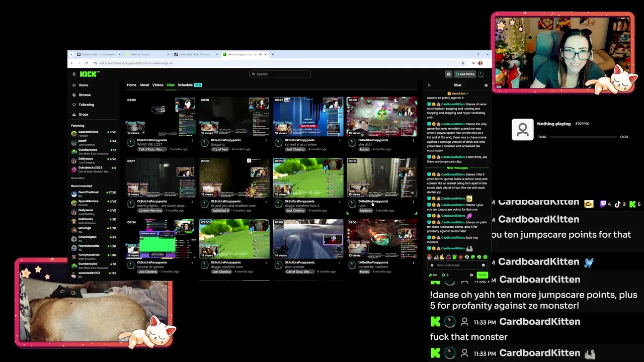Image resolution: width=644 pixels, height=362 pixels.
Task: Play the 'WHAT WE LOST' clip thumbnail
Action: click(160, 117)
